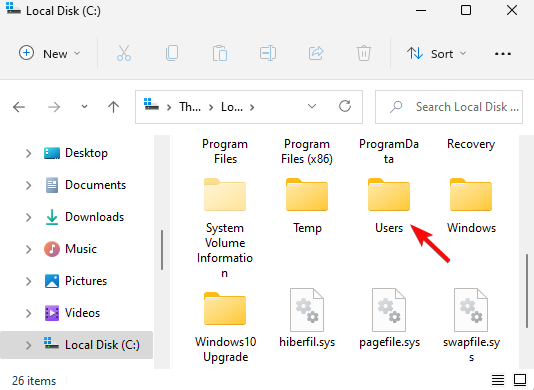The width and height of the screenshot is (534, 390).
Task: Refresh the Local Disk folder view
Action: tap(345, 106)
